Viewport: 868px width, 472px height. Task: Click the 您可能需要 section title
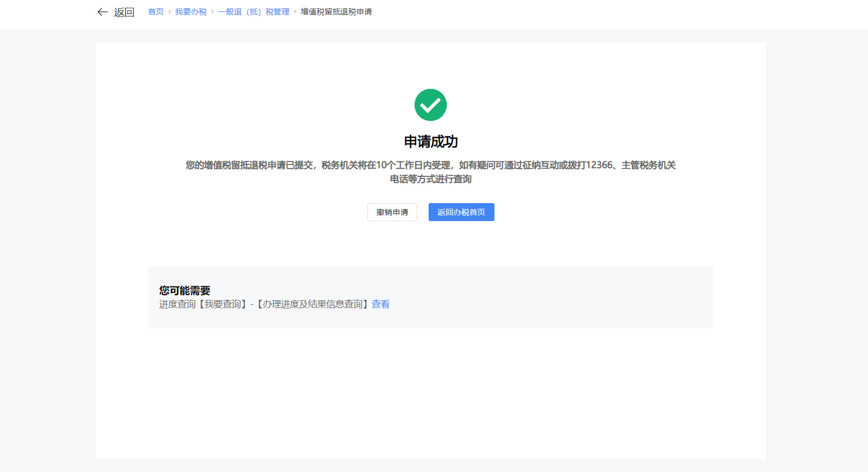[185, 291]
